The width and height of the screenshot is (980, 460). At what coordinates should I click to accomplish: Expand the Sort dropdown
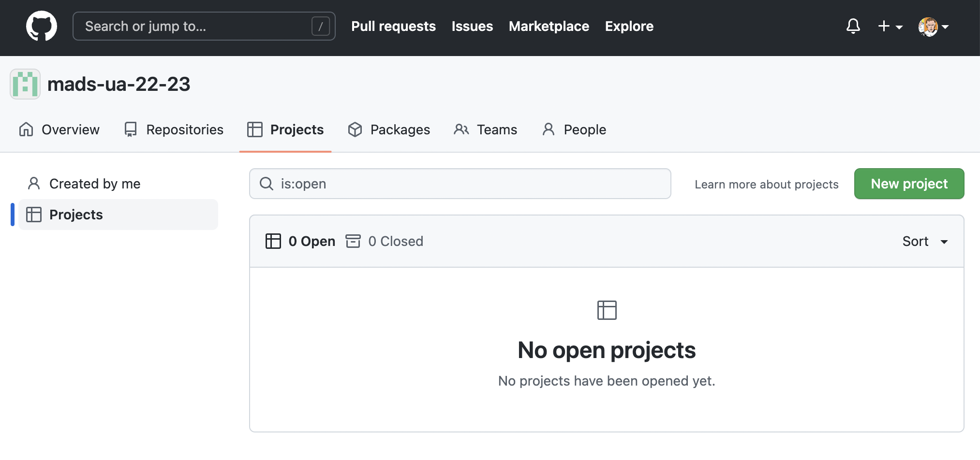point(925,241)
